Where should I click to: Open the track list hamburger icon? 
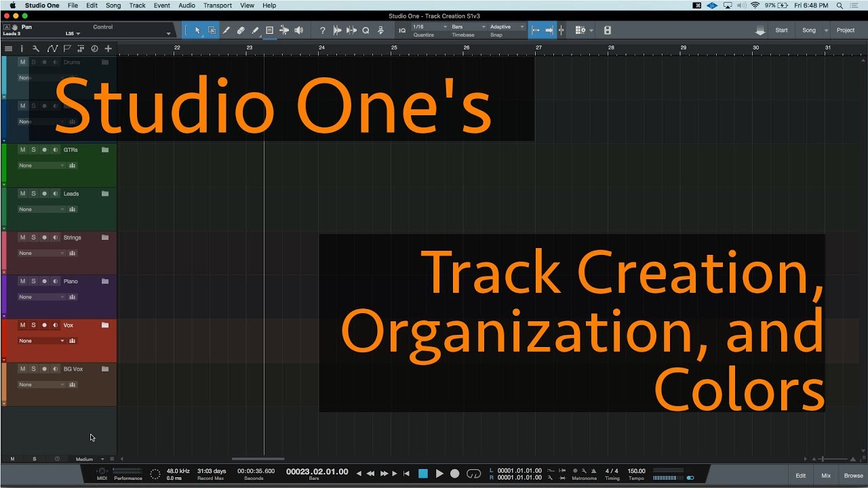8,49
